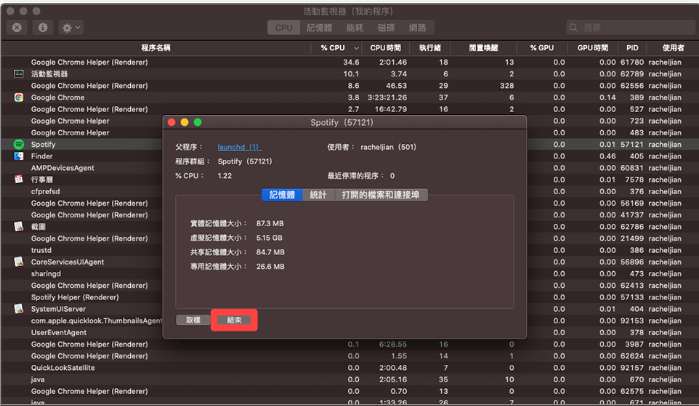This screenshot has width=699, height=406.
Task: Switch to 統計 tab in Spotify dialog
Action: point(318,195)
